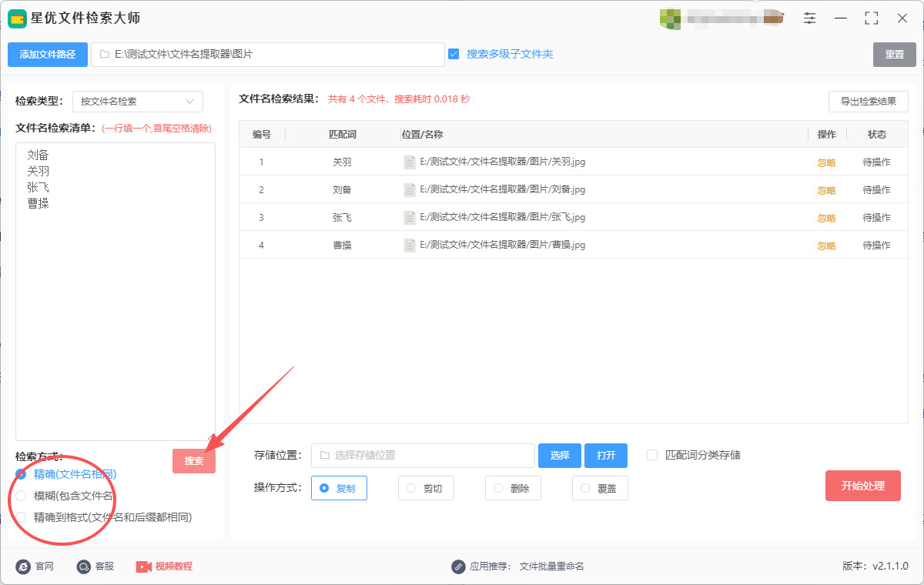Open the settings sliders icon in title bar

(x=810, y=18)
